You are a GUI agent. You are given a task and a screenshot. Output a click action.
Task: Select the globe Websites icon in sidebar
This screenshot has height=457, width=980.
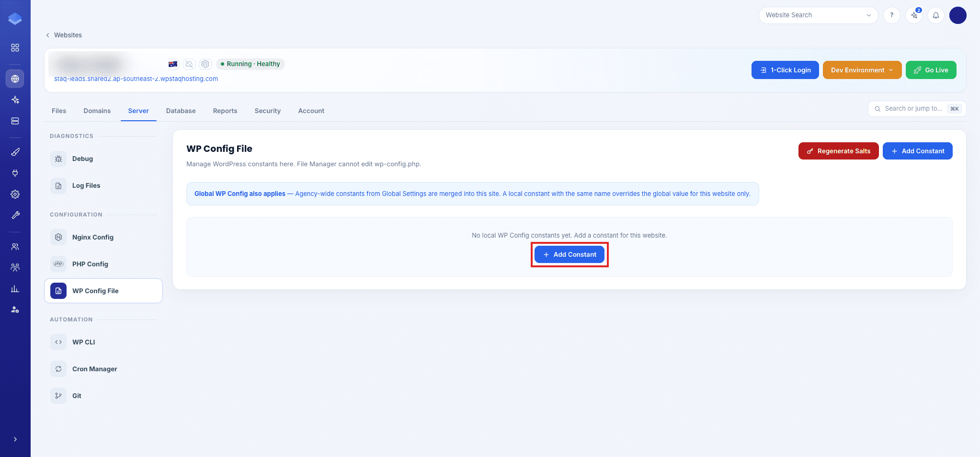[15, 79]
